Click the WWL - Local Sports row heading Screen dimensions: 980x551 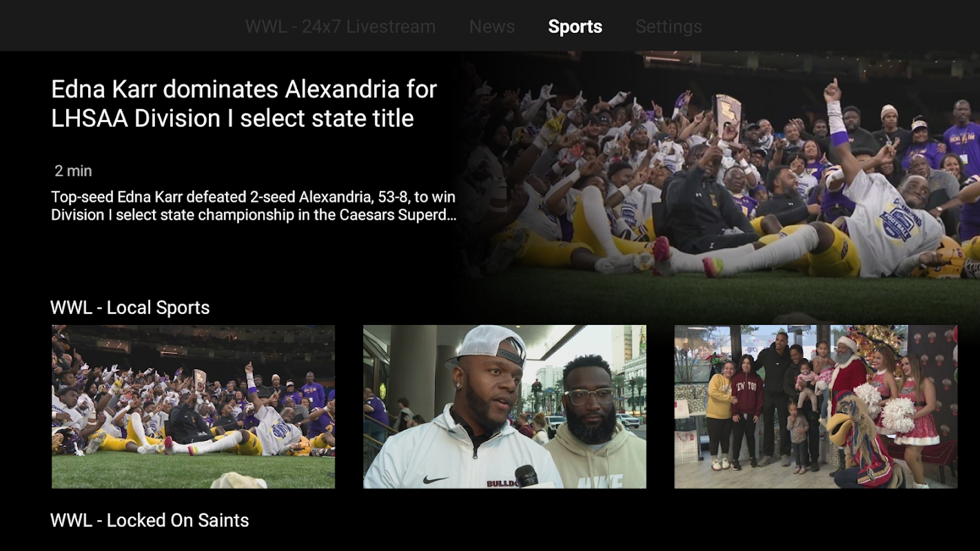point(130,307)
